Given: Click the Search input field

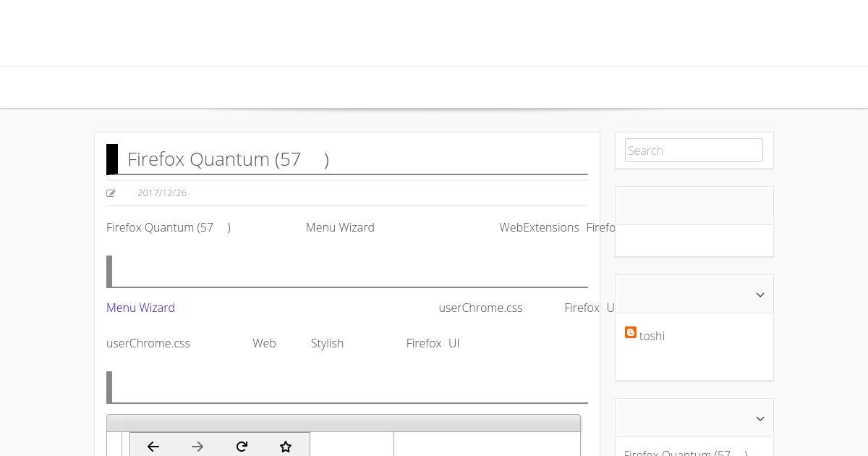Looking at the screenshot, I should click(x=694, y=151).
